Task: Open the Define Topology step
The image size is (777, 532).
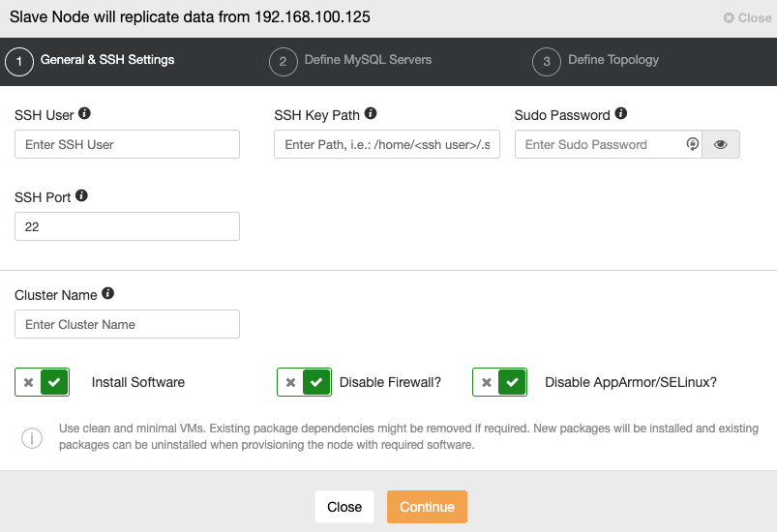Action: click(x=613, y=60)
